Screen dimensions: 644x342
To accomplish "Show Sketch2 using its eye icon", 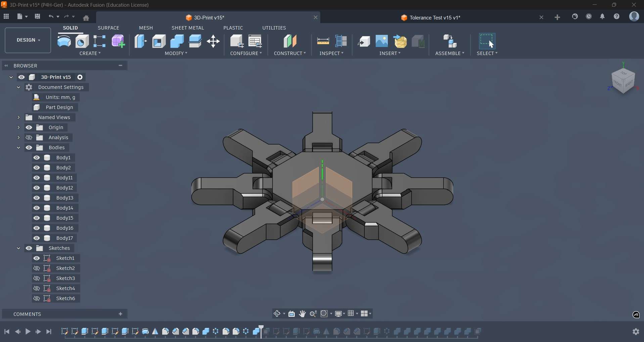I will [x=37, y=268].
